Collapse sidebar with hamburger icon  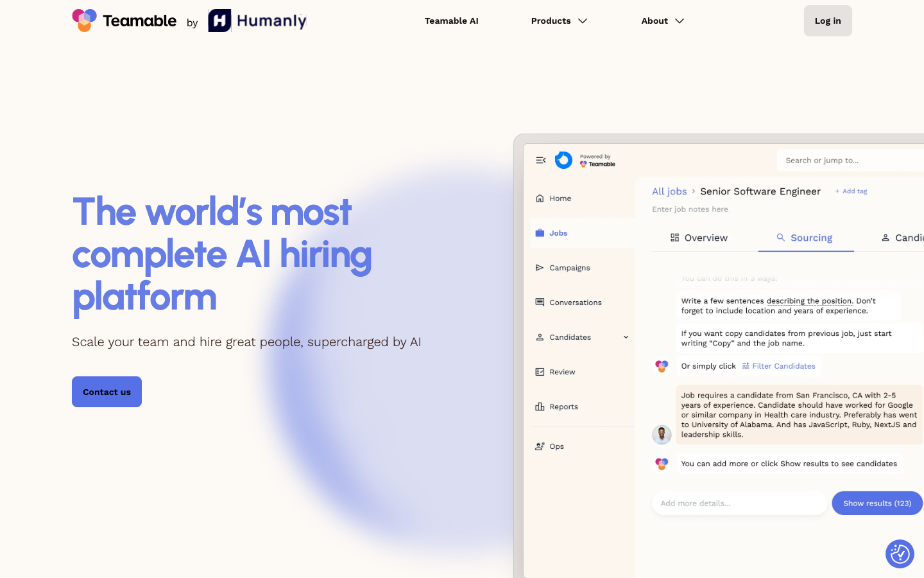click(x=541, y=160)
